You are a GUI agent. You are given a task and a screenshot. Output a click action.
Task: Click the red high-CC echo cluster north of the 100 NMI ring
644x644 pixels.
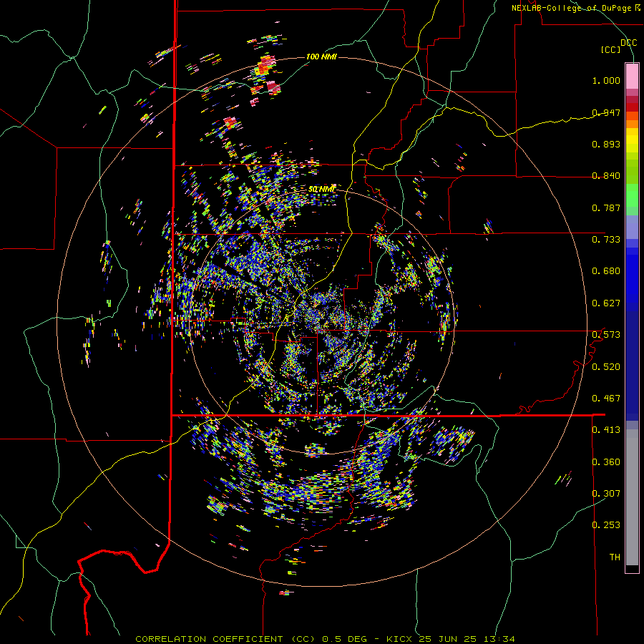pos(265,67)
